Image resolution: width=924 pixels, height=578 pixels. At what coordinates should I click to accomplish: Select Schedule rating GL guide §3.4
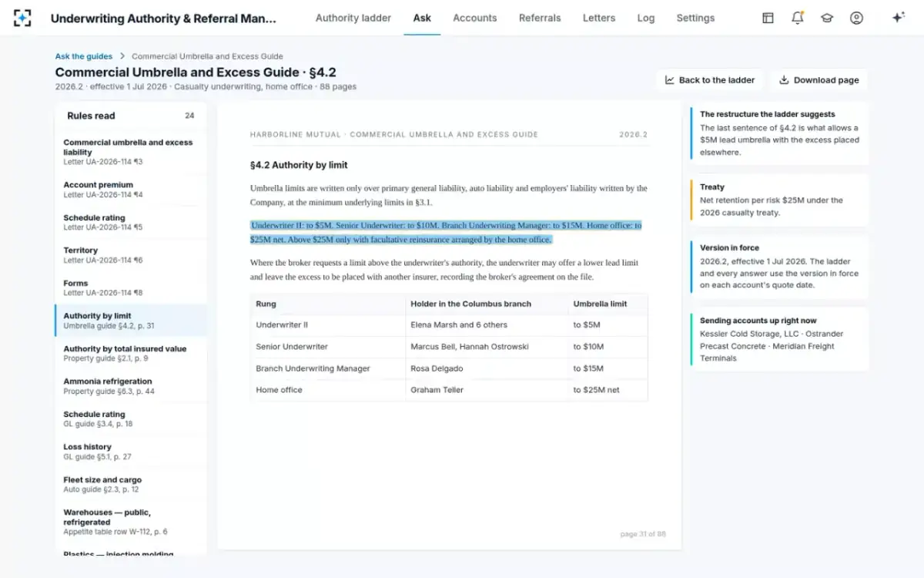[130, 419]
